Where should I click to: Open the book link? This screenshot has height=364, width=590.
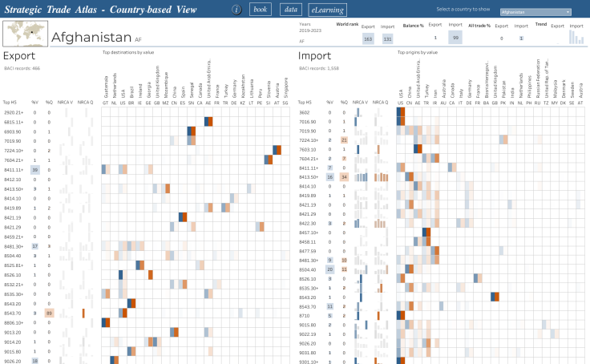[260, 10]
